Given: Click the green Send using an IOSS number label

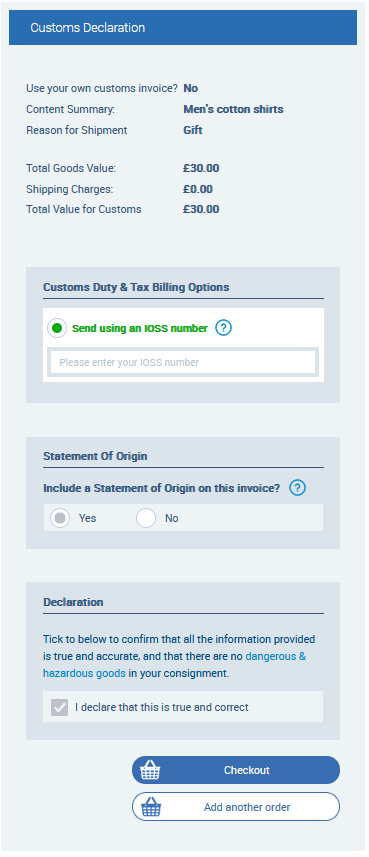Looking at the screenshot, I should [x=140, y=328].
